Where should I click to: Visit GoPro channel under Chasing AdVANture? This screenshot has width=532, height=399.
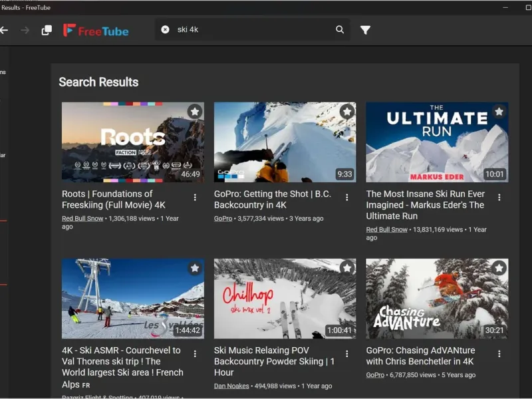pyautogui.click(x=375, y=375)
